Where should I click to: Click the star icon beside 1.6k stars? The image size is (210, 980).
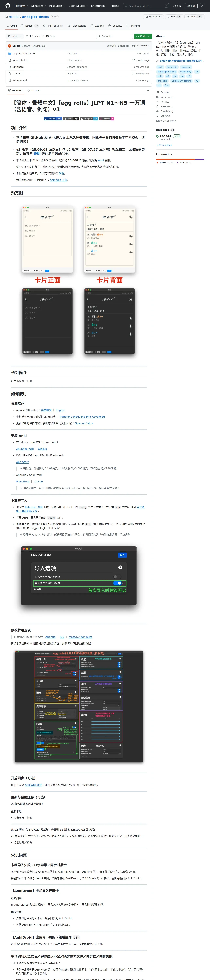[x=157, y=106]
